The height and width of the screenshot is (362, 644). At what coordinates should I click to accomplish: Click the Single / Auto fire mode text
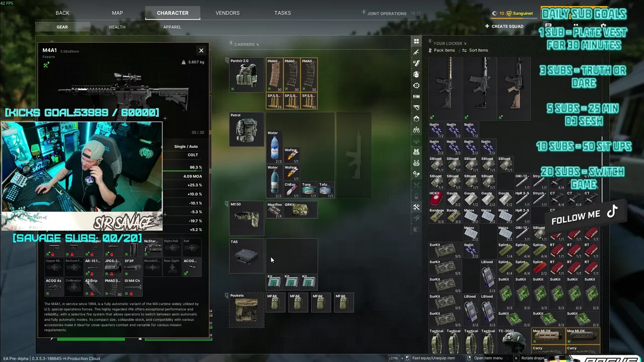(186, 146)
